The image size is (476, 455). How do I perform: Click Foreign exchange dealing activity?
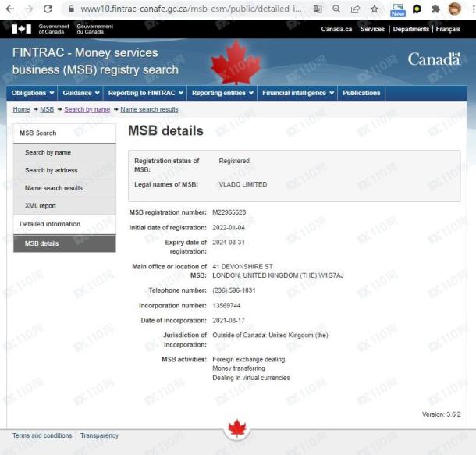(x=249, y=359)
